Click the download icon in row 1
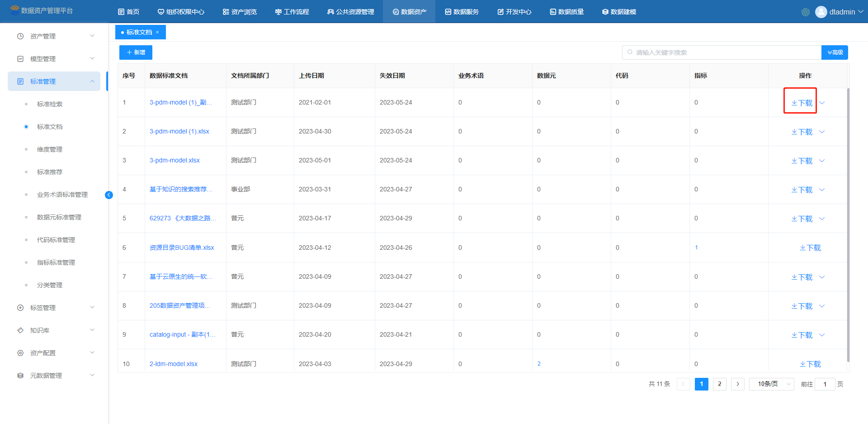This screenshot has width=868, height=424. (x=794, y=103)
